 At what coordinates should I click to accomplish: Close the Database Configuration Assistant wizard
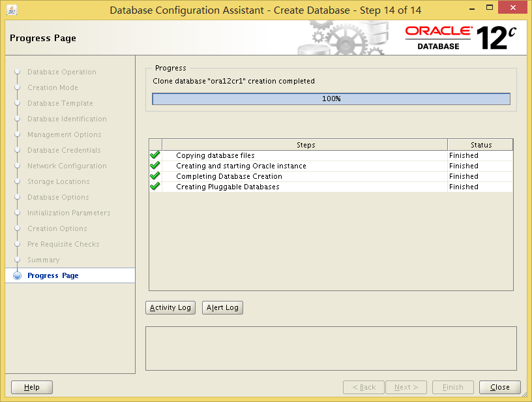point(499,387)
